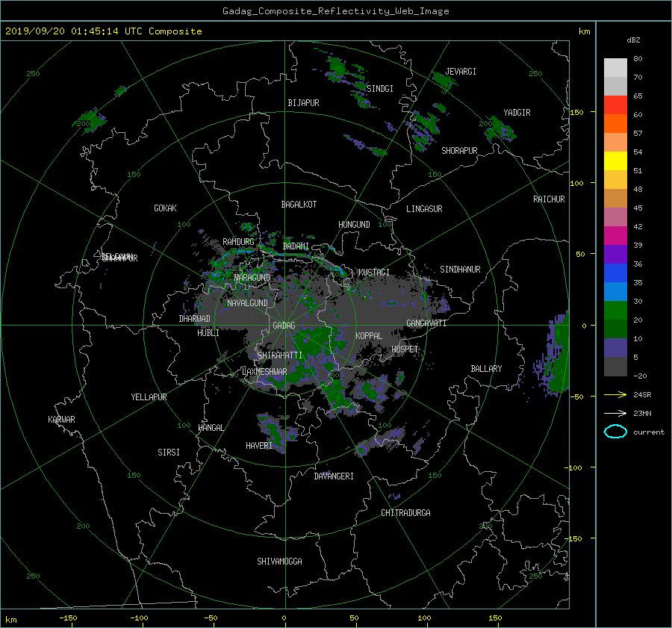The height and width of the screenshot is (628, 672).
Task: Click the KARWAR city label
Action: pos(61,420)
